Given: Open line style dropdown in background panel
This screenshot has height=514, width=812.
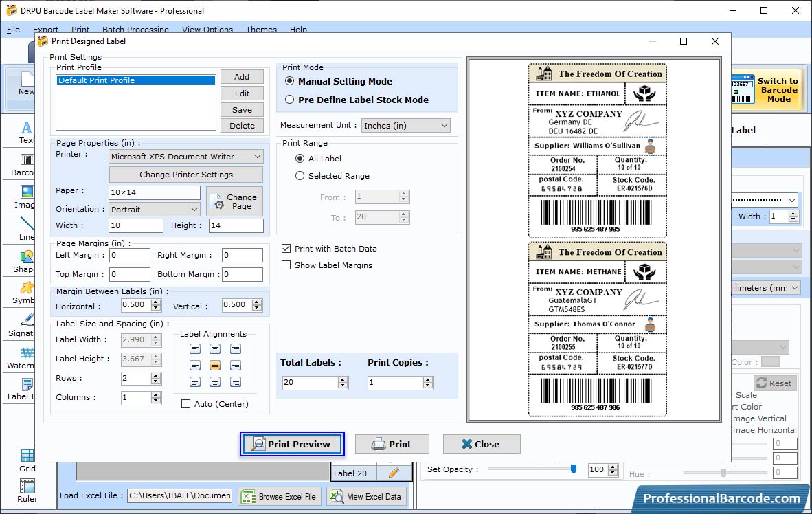Looking at the screenshot, I should [x=765, y=199].
